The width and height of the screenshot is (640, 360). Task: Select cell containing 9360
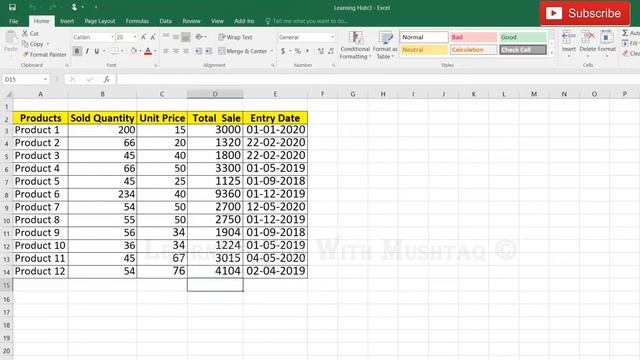click(x=216, y=194)
